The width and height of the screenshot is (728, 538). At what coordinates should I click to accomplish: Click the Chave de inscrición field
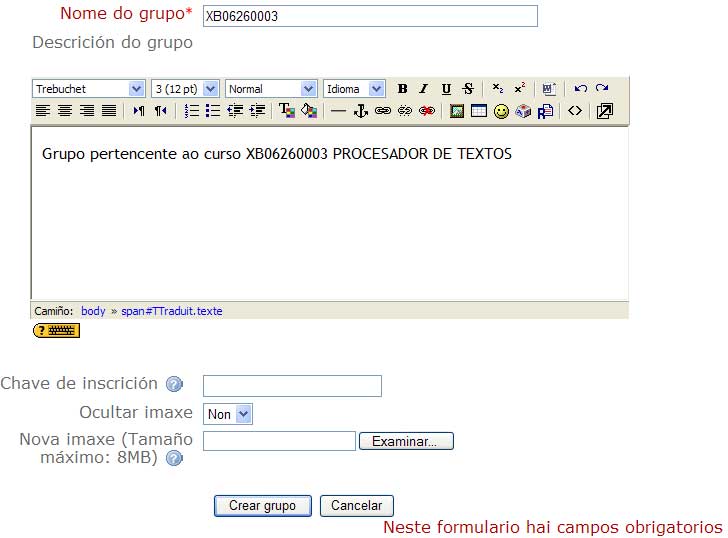292,386
